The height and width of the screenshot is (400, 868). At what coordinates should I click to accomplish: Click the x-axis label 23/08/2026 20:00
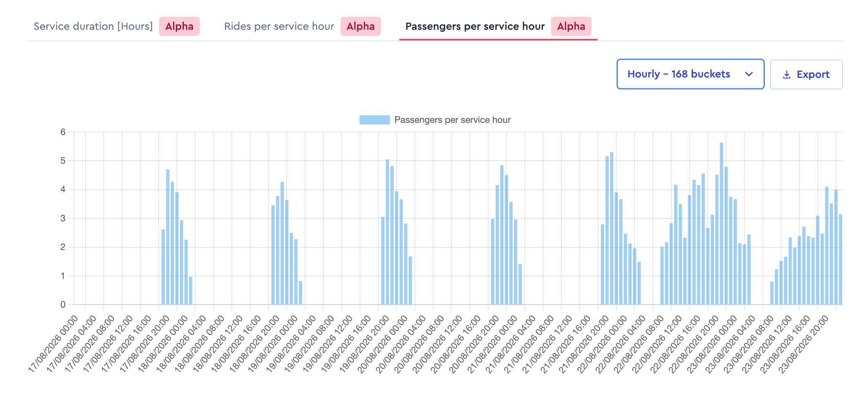click(804, 344)
